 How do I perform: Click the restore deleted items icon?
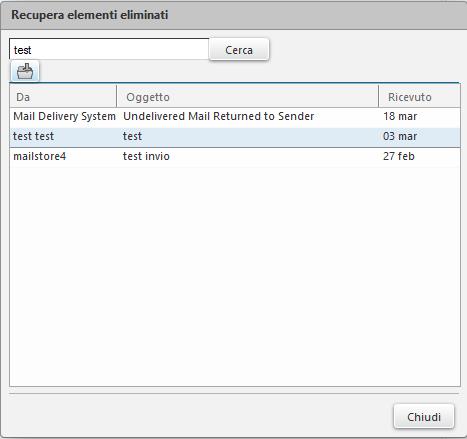(x=25, y=71)
